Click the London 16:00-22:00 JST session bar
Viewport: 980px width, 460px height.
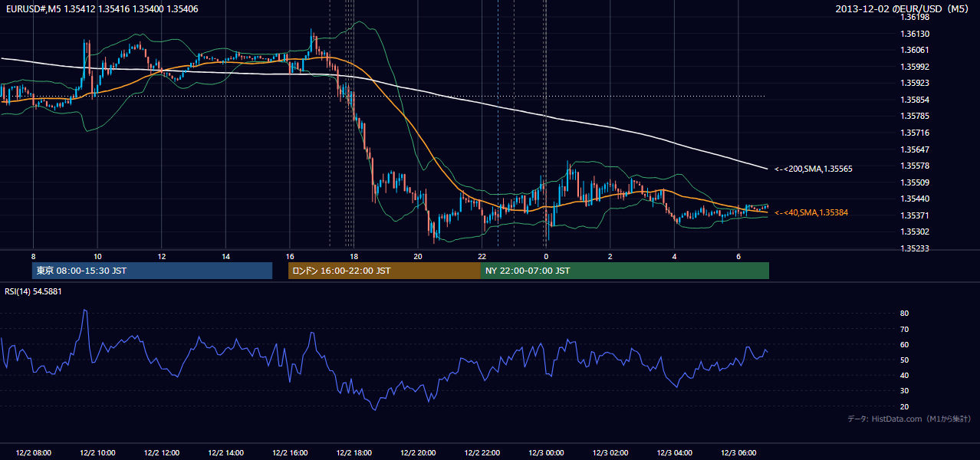[384, 271]
